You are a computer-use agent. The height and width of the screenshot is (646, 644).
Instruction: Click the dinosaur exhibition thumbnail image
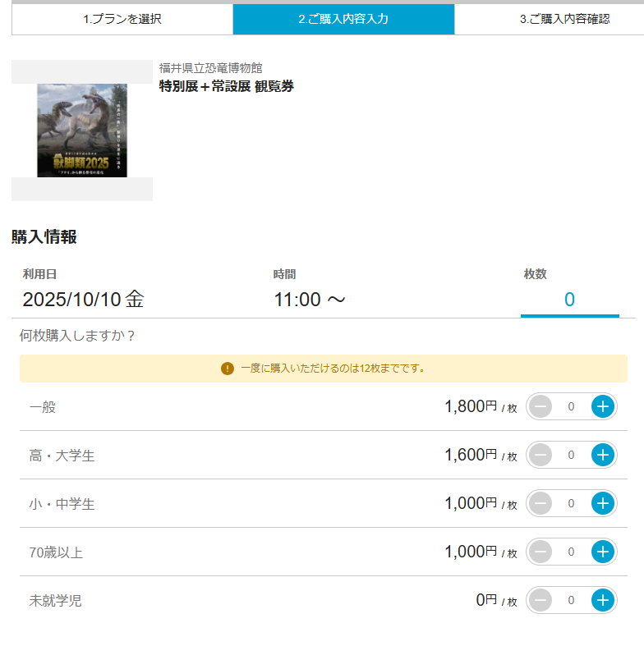tap(82, 130)
